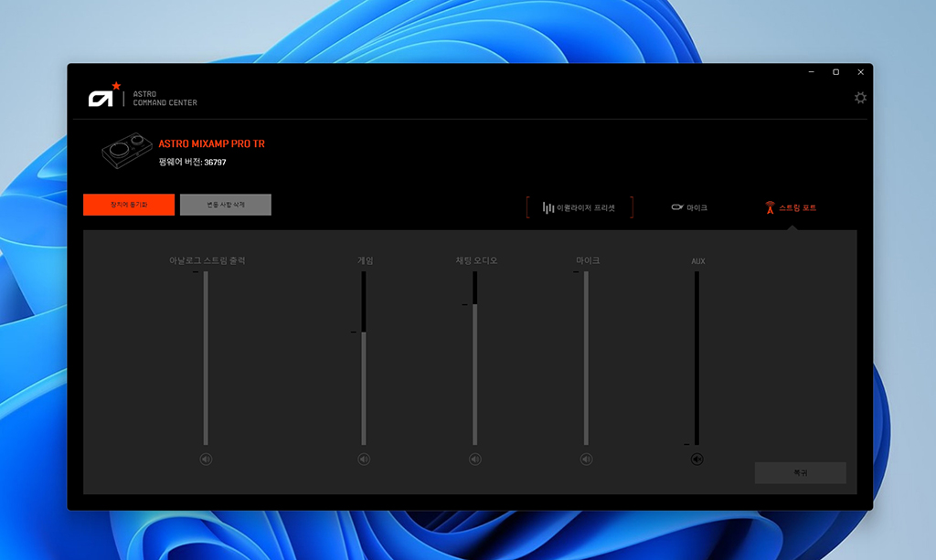Switch to the 마이크 tab
This screenshot has width=936, height=560.
(689, 207)
